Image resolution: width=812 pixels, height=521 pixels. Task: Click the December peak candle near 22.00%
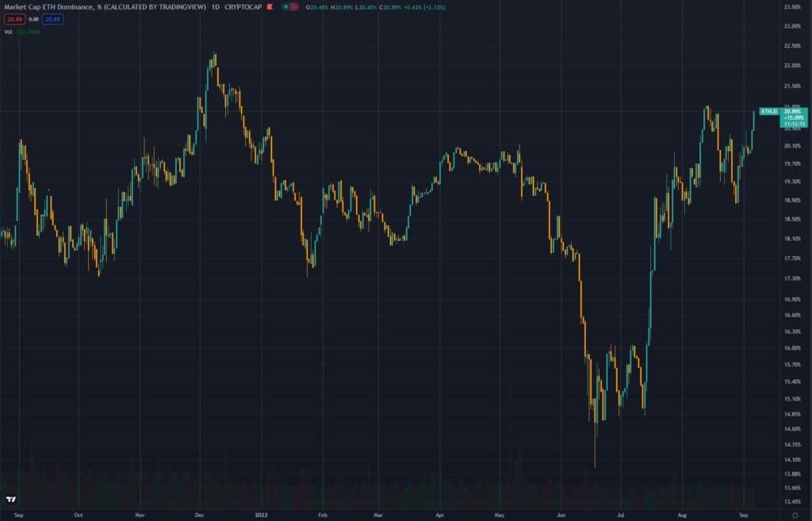[214, 60]
